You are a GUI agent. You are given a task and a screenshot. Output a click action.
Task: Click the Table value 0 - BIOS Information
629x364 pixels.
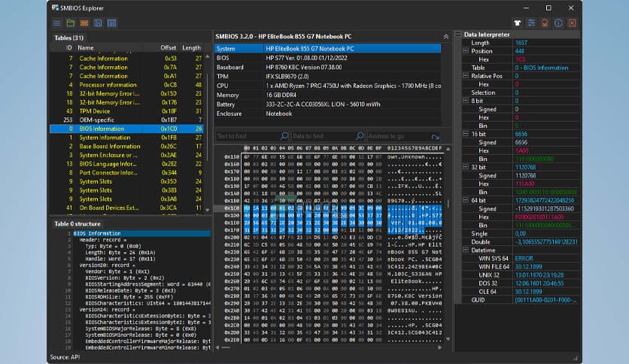coord(542,68)
